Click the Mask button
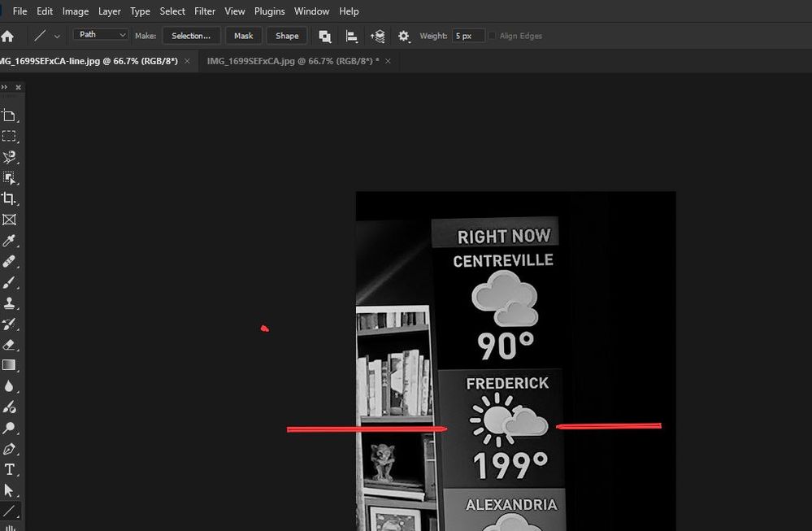 243,36
